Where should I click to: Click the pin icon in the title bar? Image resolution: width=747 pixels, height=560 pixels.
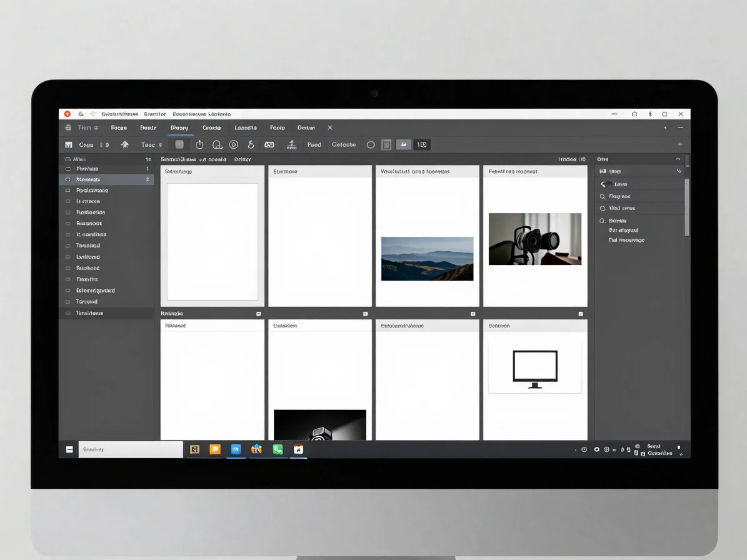[650, 114]
